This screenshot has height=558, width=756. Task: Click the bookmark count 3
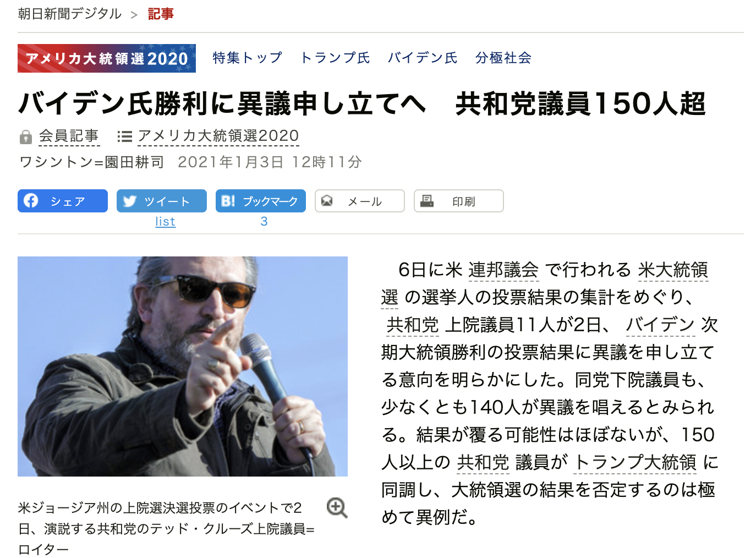pos(264,221)
